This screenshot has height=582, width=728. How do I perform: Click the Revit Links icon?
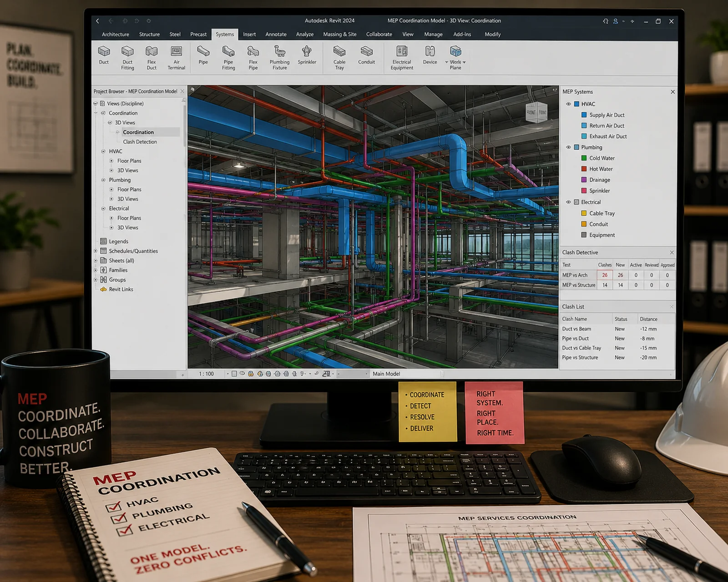click(103, 289)
